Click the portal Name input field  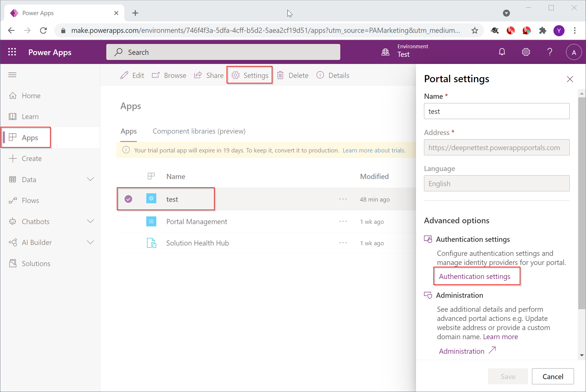496,111
